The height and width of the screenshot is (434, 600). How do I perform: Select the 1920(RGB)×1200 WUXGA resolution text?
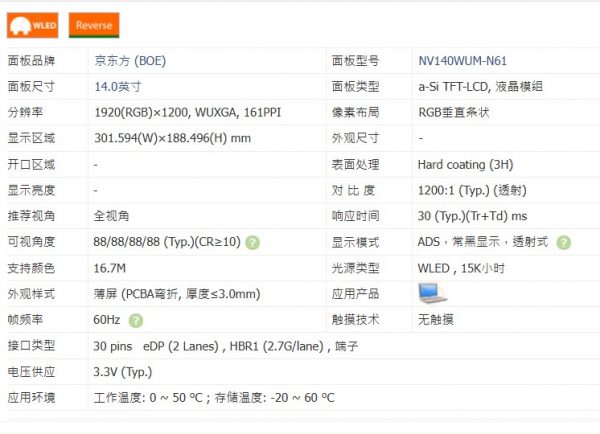(187, 112)
